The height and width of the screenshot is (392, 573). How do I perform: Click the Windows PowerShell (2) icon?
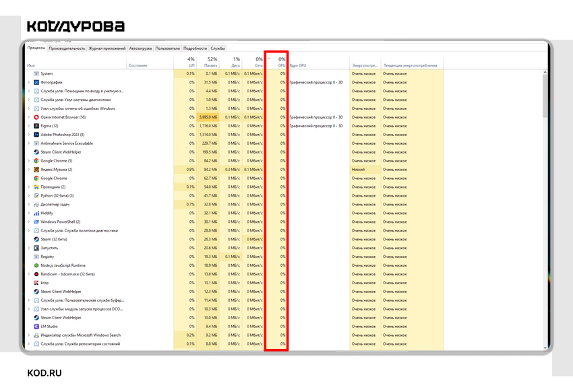pyautogui.click(x=36, y=222)
